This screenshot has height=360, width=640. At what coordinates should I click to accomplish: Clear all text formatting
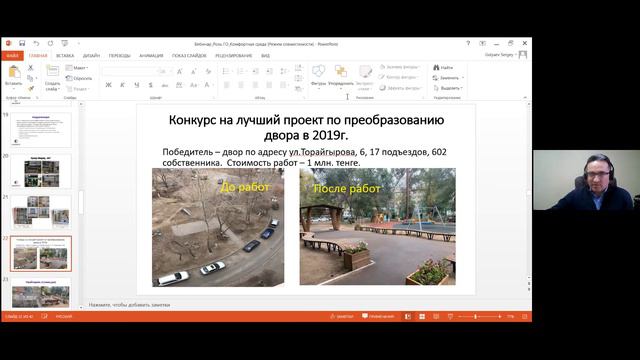pyautogui.click(x=208, y=71)
